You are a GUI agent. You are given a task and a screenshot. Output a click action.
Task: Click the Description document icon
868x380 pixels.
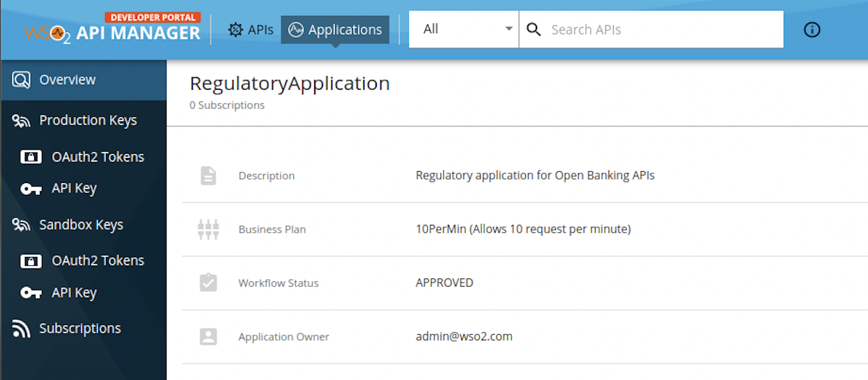point(208,175)
